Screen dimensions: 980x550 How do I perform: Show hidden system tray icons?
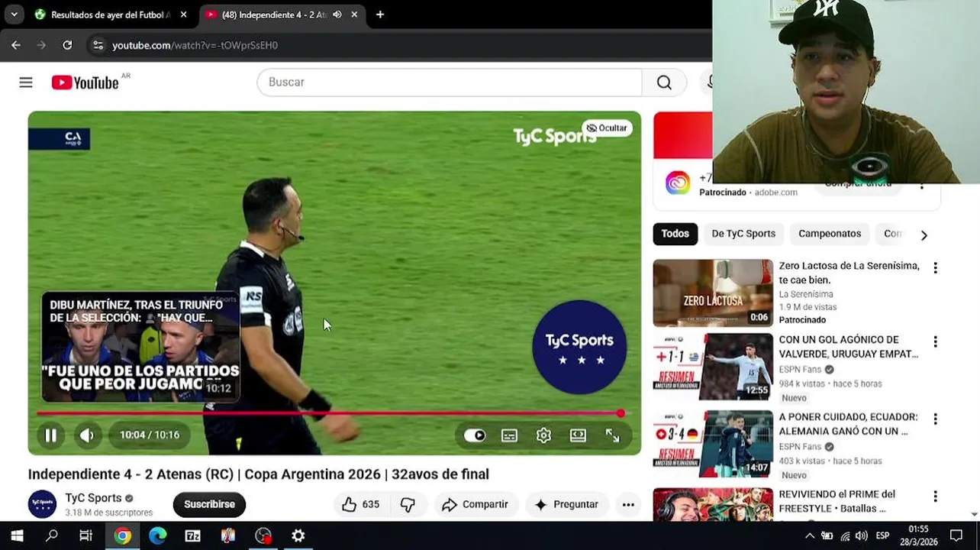810,536
